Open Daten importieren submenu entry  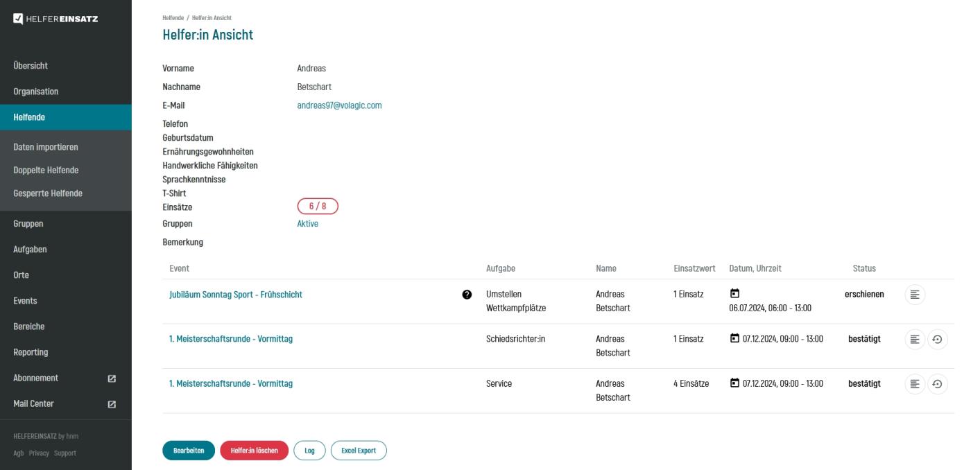46,147
